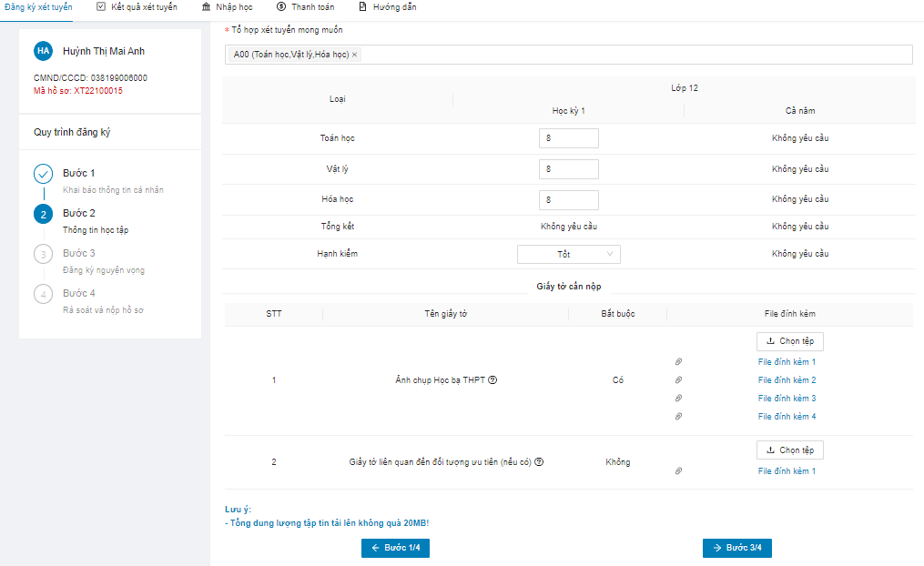Click the Bước 4 step circle
This screenshot has width=924, height=566.
tap(43, 294)
